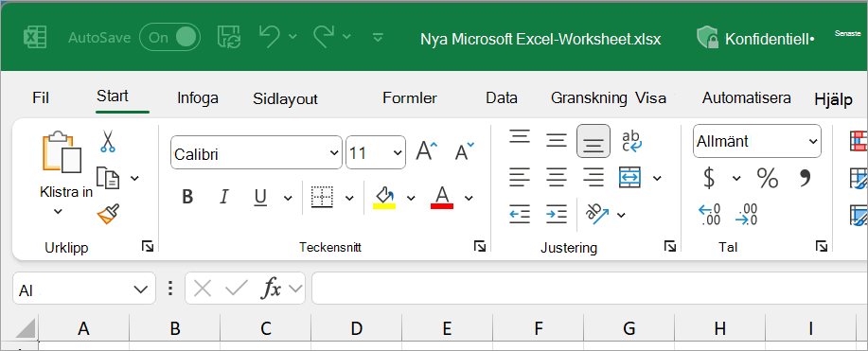The image size is (868, 351).
Task: Toggle the AutoSave switch
Action: pyautogui.click(x=170, y=37)
